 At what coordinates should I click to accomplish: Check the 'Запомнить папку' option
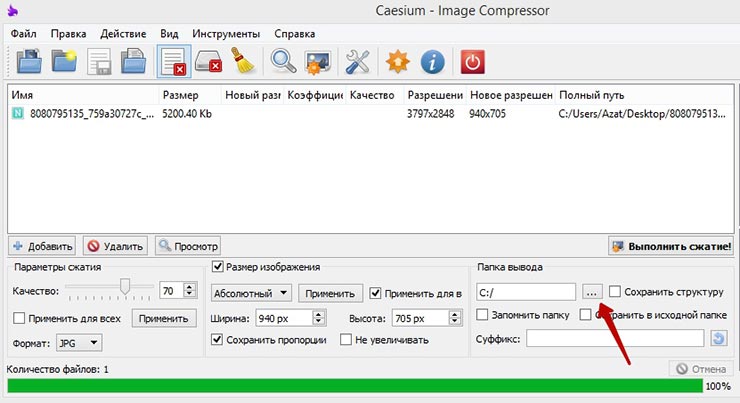[x=483, y=316]
